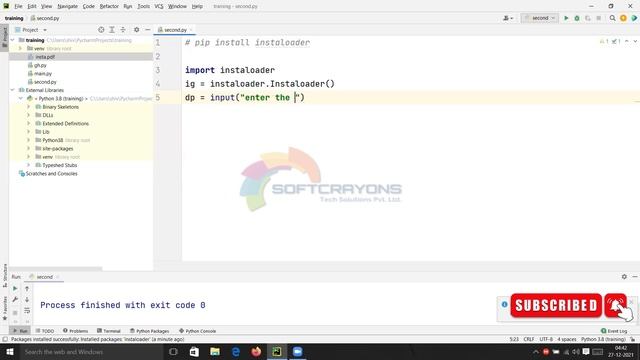Open Firefox from the taskbar

[x=256, y=352]
